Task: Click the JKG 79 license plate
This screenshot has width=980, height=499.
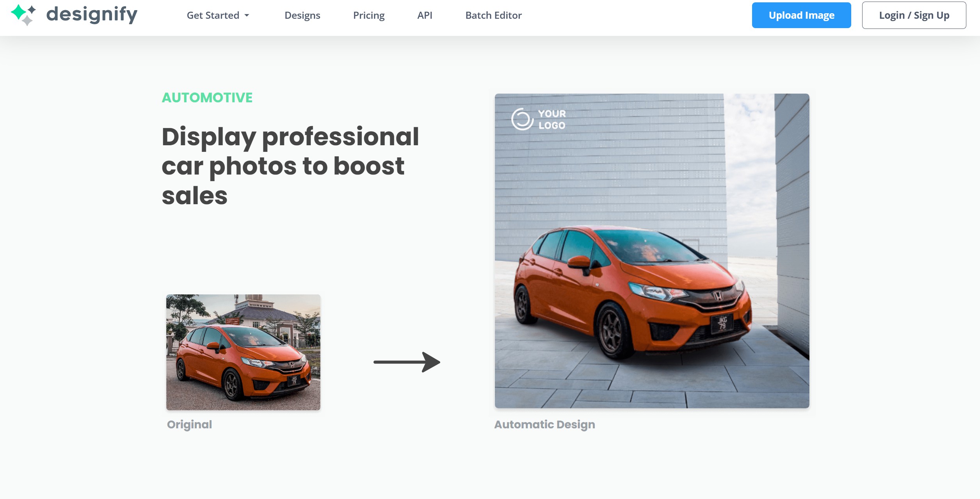Action: coord(722,323)
